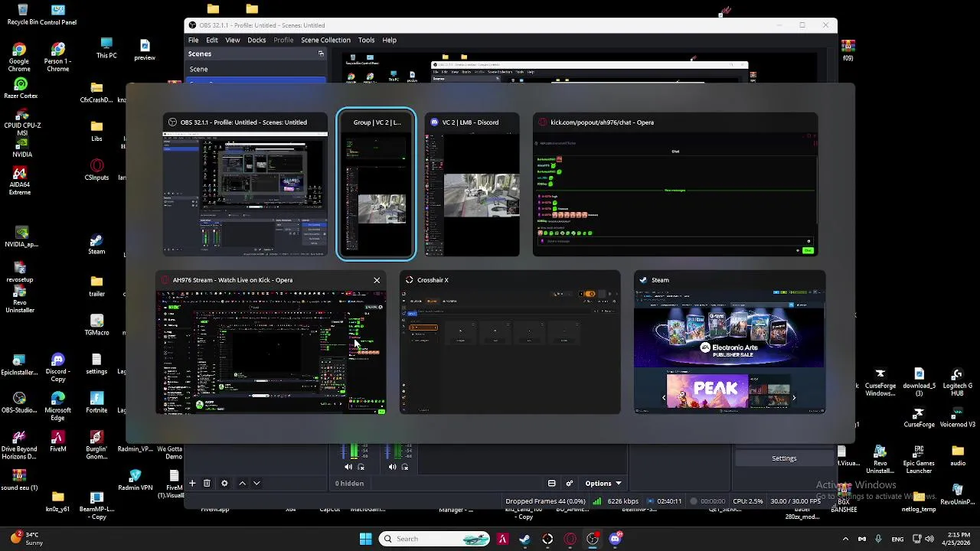Open the Epic Games Launcher desktop icon
Screen dimensions: 980x551
pos(919,460)
